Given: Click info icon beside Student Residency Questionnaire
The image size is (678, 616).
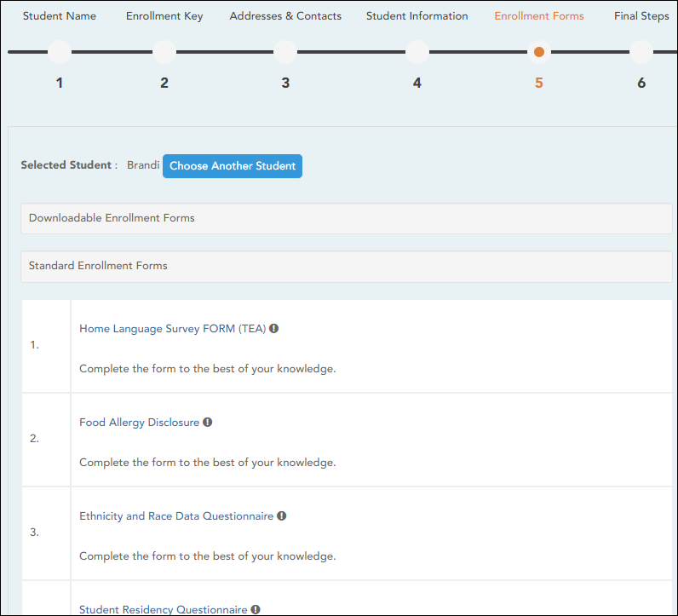Looking at the screenshot, I should pyautogui.click(x=256, y=609).
